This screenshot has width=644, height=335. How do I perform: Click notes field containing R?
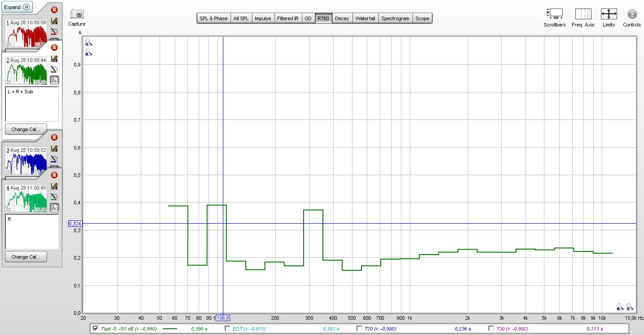[x=32, y=232]
